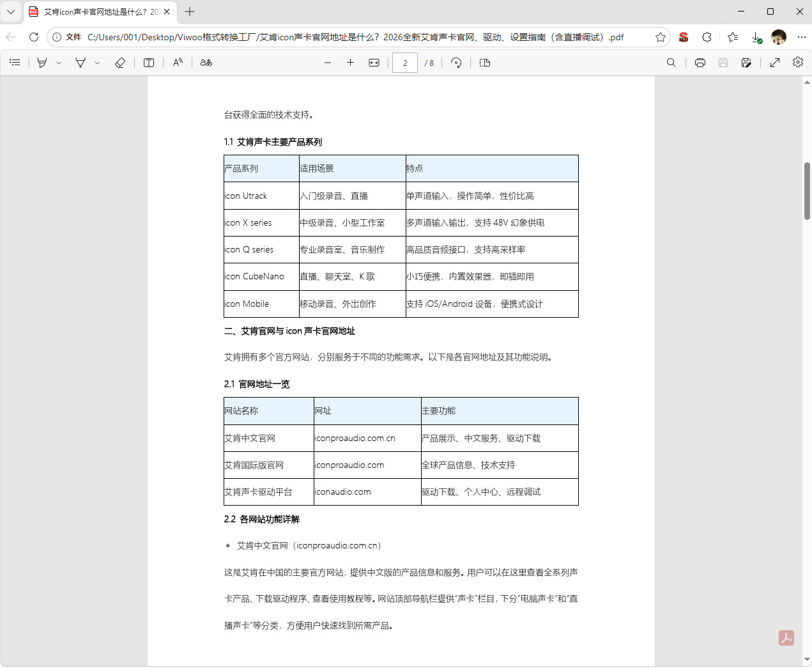Image resolution: width=812 pixels, height=668 pixels.
Task: Click 'icon Q series' cell
Action: [x=261, y=249]
